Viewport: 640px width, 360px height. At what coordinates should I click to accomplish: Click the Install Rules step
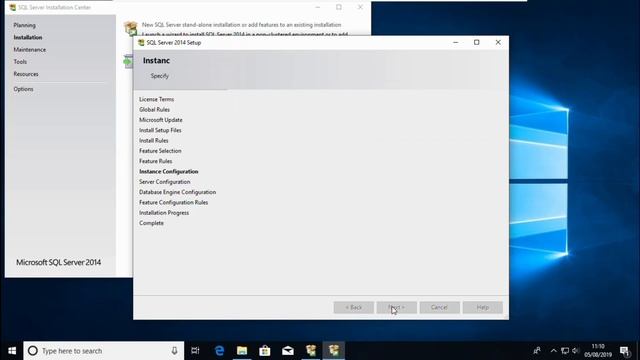[153, 140]
